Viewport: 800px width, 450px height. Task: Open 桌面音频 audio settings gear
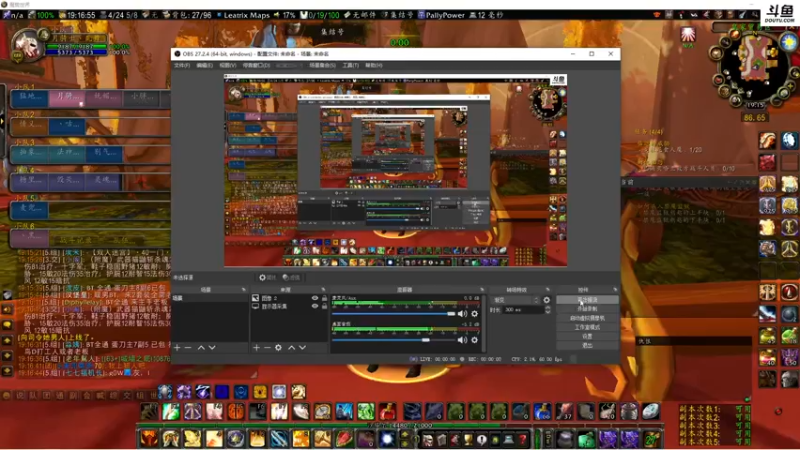click(x=474, y=340)
